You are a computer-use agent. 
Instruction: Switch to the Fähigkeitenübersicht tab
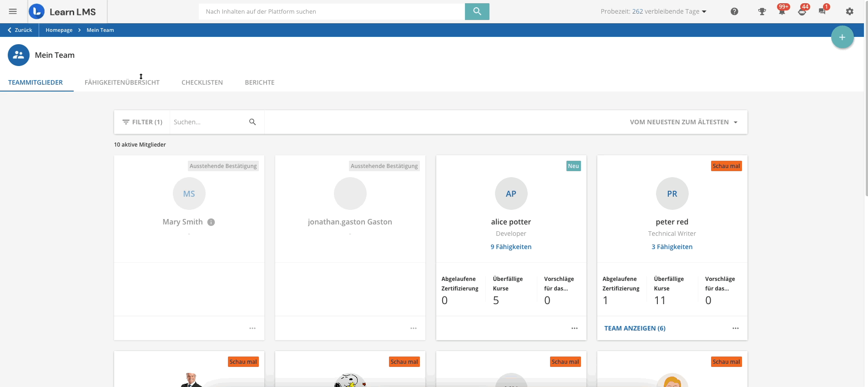122,82
